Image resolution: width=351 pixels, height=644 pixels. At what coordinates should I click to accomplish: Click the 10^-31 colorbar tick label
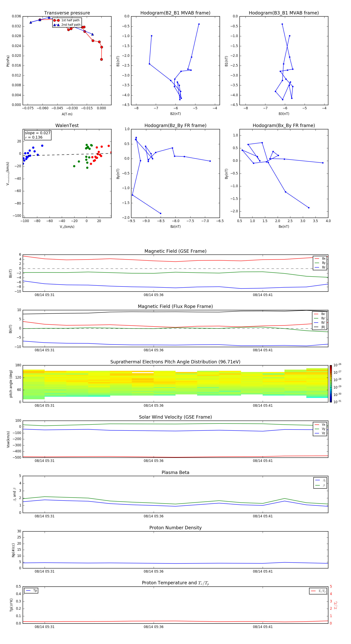point(337,402)
